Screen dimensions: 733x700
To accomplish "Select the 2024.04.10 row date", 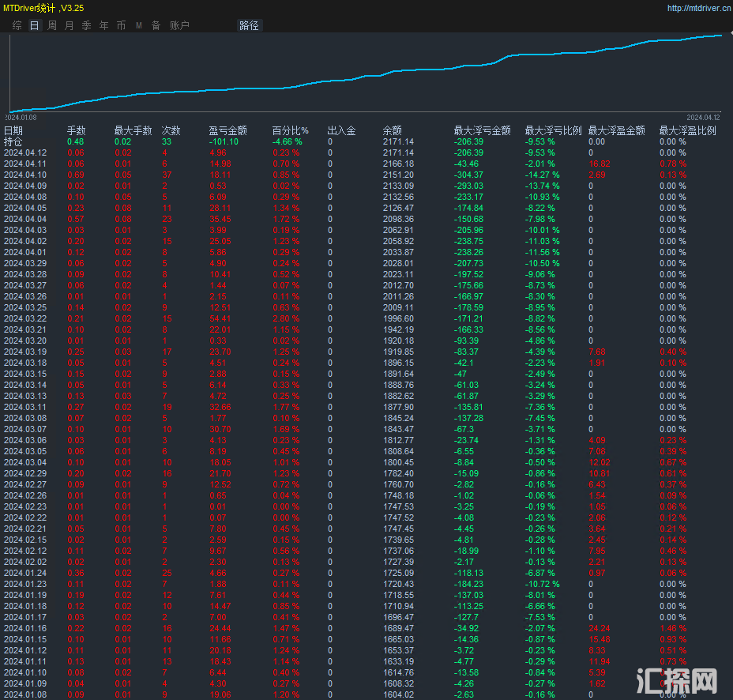I will coord(25,175).
